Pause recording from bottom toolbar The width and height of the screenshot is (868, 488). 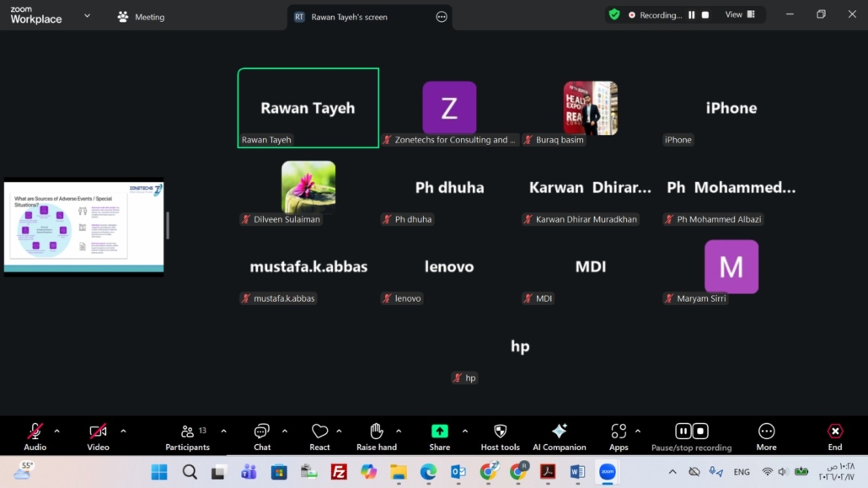683,431
